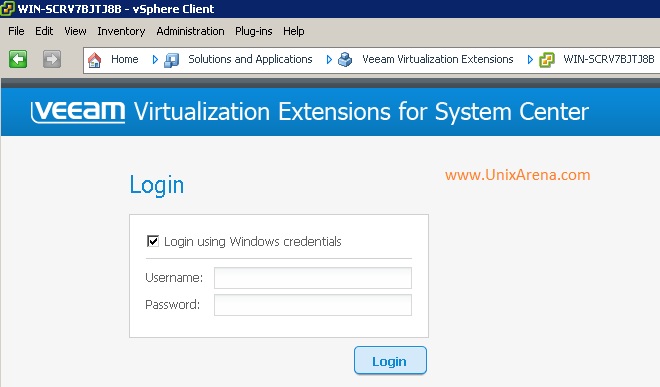Select Veeam Virtualization Extensions breadcrumb text
The image size is (660, 387).
pyautogui.click(x=438, y=59)
